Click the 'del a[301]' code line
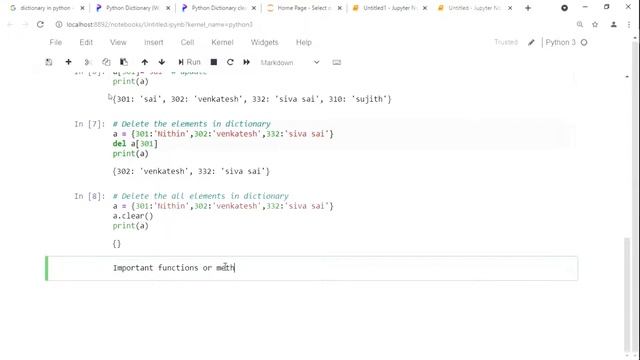Screen dimensions: 640x360 [x=135, y=144]
